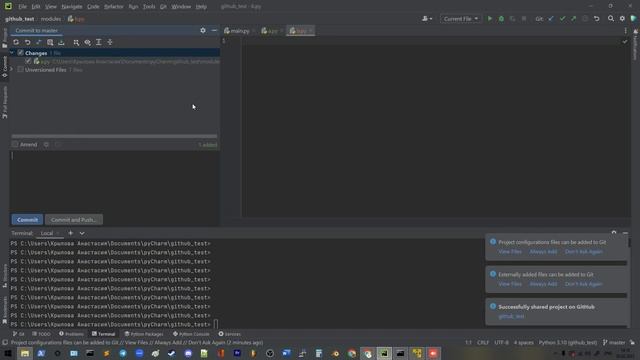
Task: Start debugging with the bug icon
Action: [501, 19]
